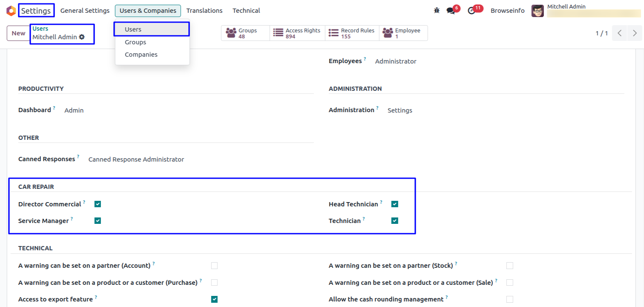
Task: Open the Record Rules 155 stat button
Action: (352, 33)
